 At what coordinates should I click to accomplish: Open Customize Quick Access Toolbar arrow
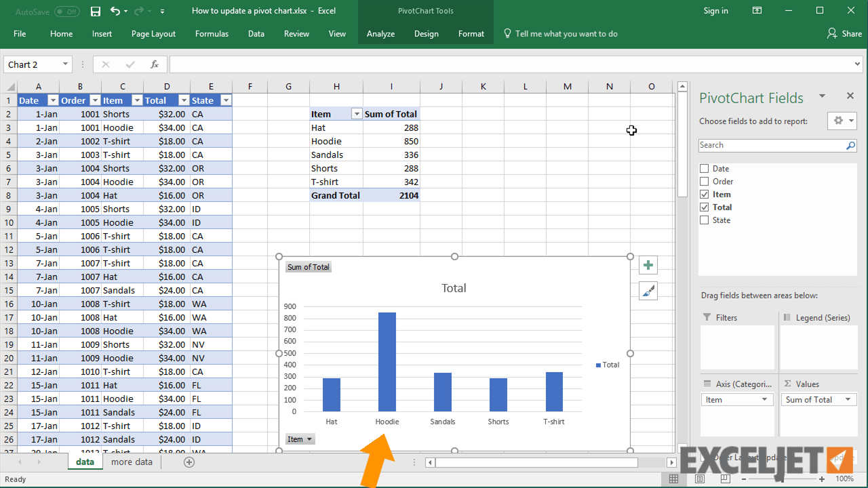pyautogui.click(x=162, y=12)
